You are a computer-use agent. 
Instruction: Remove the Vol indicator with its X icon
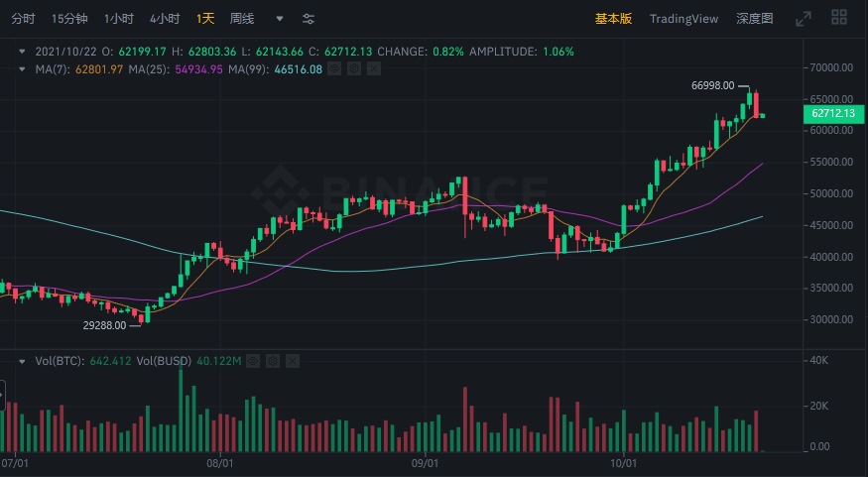[290, 361]
